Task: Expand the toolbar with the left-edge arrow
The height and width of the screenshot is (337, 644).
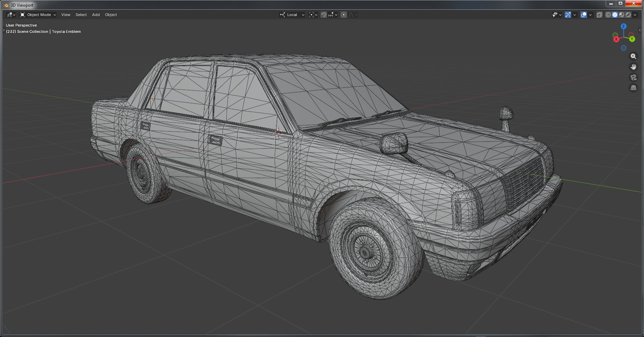Action: pyautogui.click(x=4, y=30)
